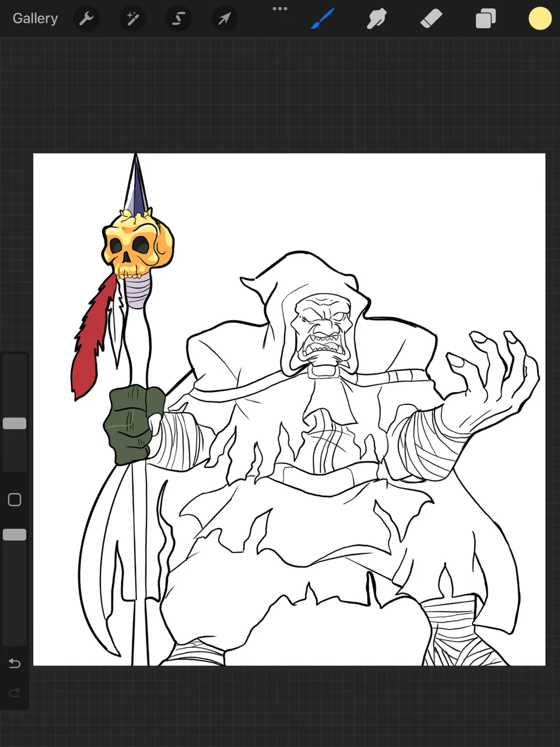This screenshot has height=747, width=560.
Task: Tap the square Modify button in sidebar
Action: point(15,500)
